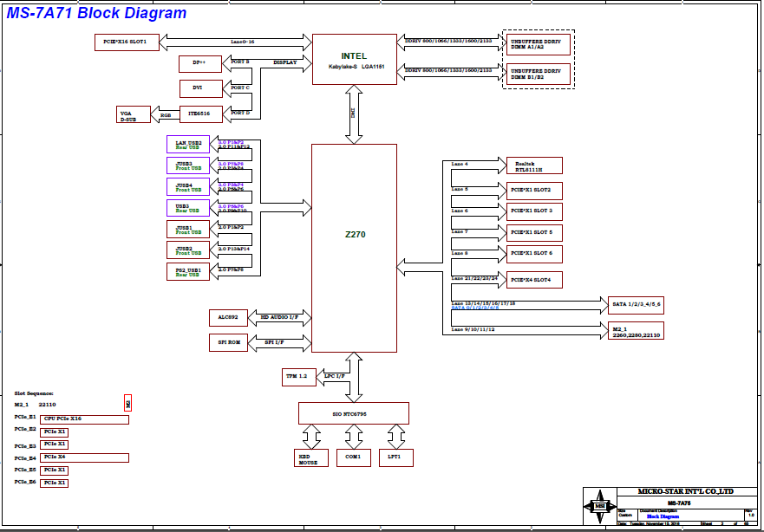Select the "SATA 1/2/3_4/5_6" block
Viewport: 764px width, 532px height.
pos(636,305)
